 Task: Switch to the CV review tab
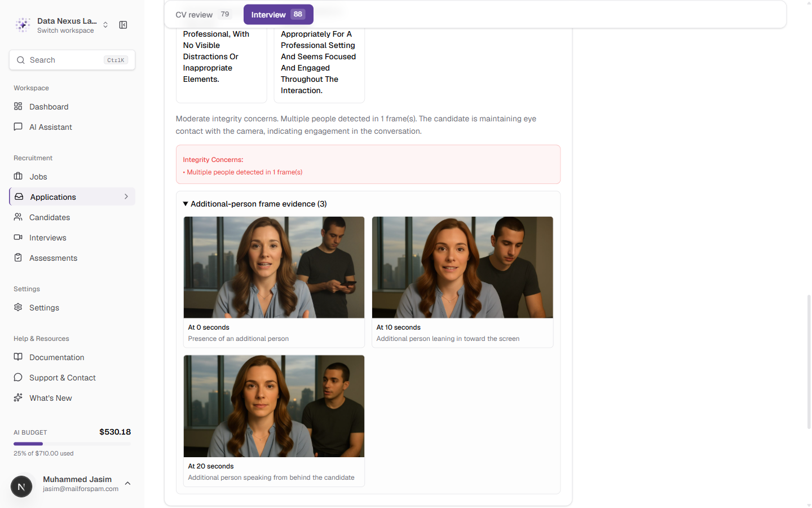[203, 15]
